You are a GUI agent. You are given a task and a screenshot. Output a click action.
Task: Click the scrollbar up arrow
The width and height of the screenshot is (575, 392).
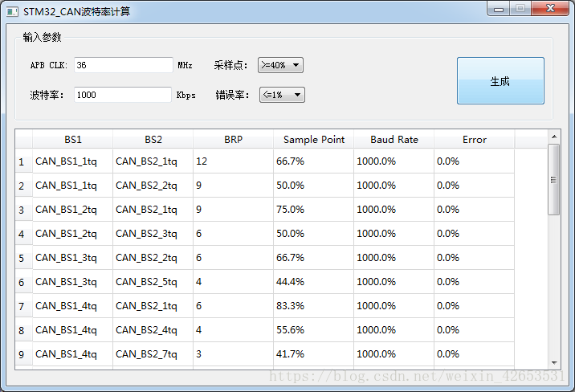coord(554,137)
